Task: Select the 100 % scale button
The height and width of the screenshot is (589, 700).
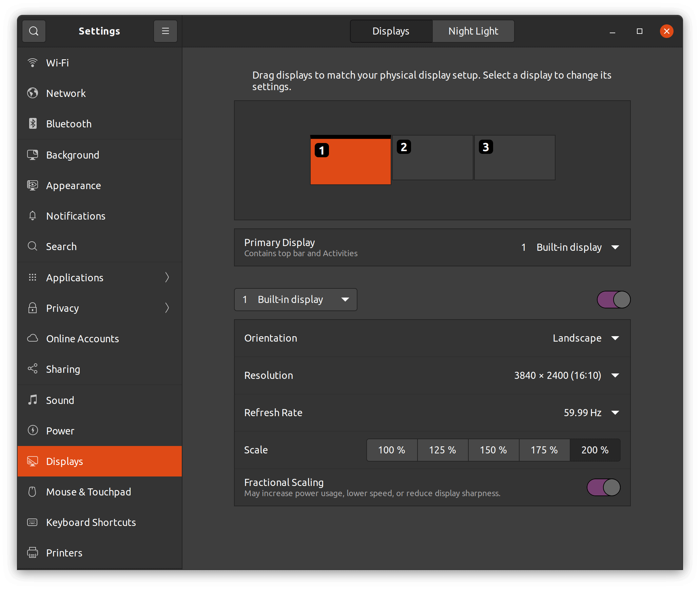Action: 391,450
